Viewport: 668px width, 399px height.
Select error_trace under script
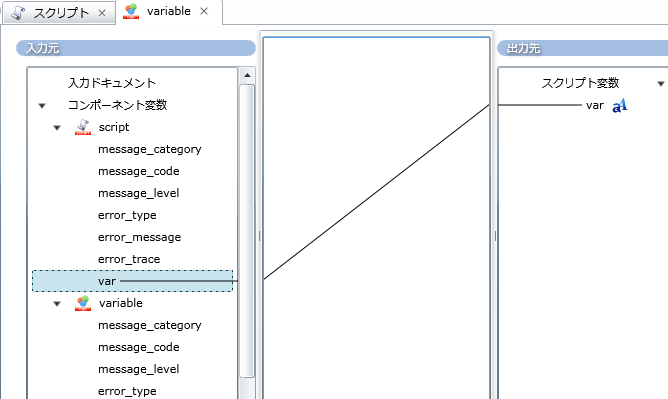click(x=129, y=259)
